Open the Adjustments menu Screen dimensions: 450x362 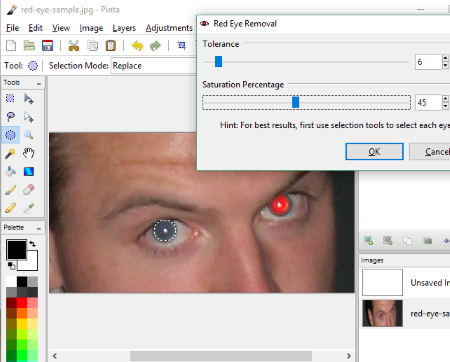pos(169,28)
